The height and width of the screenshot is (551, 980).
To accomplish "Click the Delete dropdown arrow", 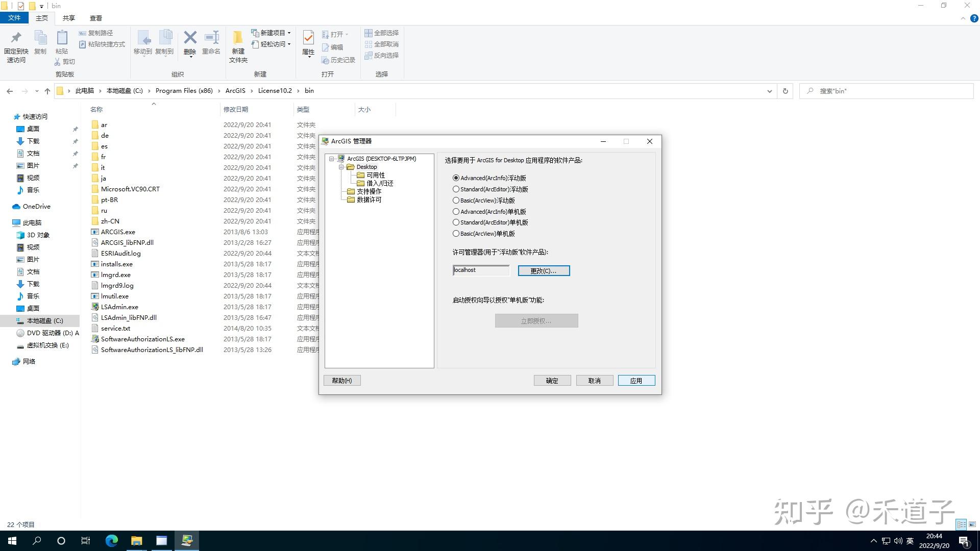I will click(190, 56).
